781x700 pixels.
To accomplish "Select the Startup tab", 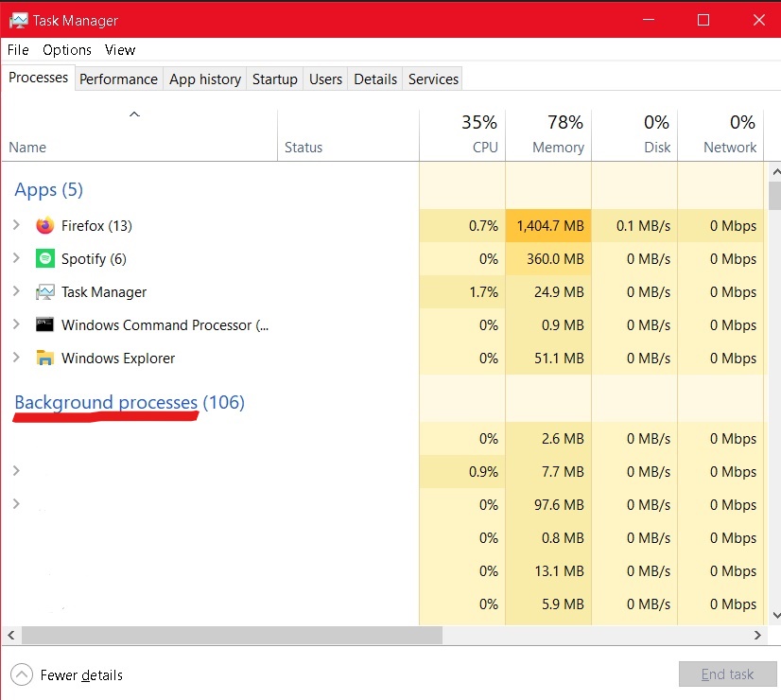I will pos(274,79).
